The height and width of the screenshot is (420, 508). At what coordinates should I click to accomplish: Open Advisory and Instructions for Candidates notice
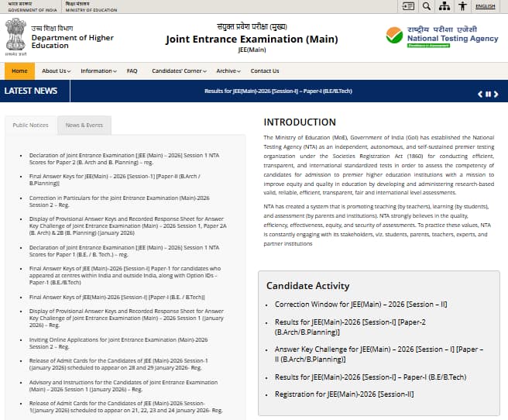pyautogui.click(x=123, y=386)
